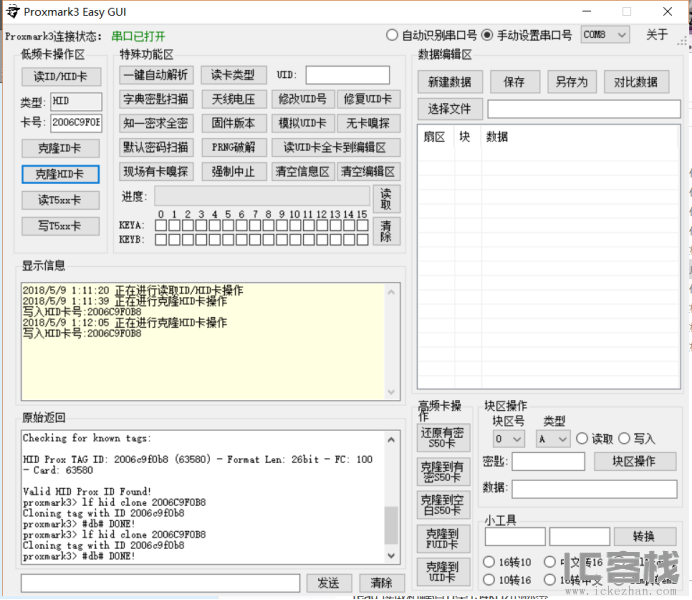Click 清除 button beside 发送
This screenshot has height=600, width=692.
382,583
